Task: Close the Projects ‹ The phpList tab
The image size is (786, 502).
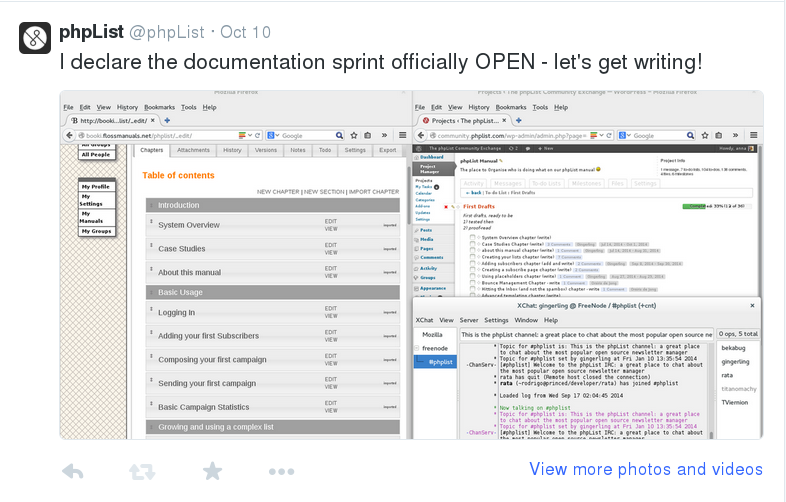Action: pos(504,120)
